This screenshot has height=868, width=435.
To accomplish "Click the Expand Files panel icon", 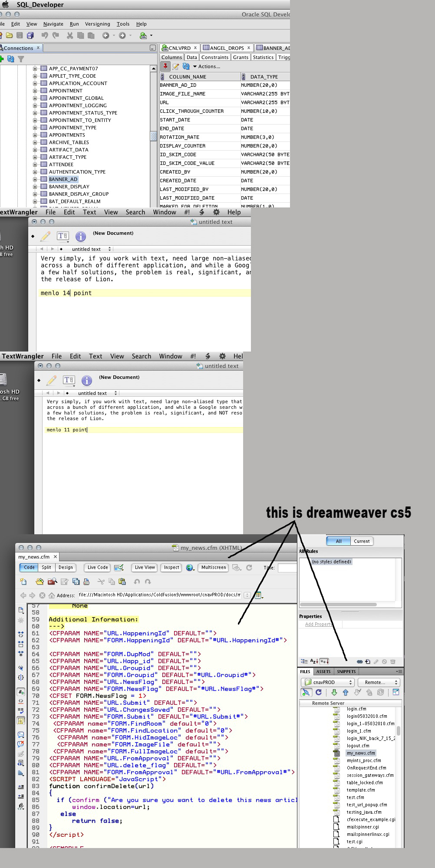I will 395,692.
